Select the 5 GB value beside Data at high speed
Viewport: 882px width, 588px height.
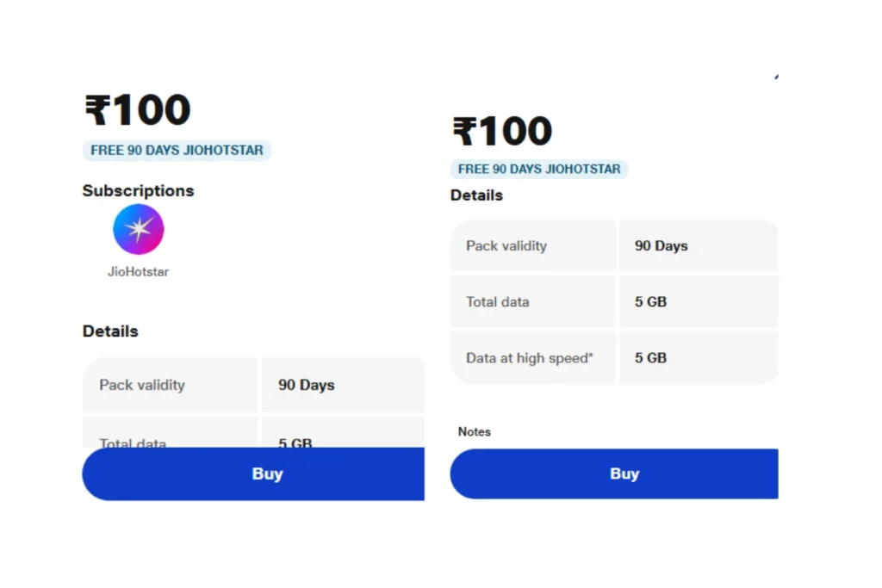651,358
